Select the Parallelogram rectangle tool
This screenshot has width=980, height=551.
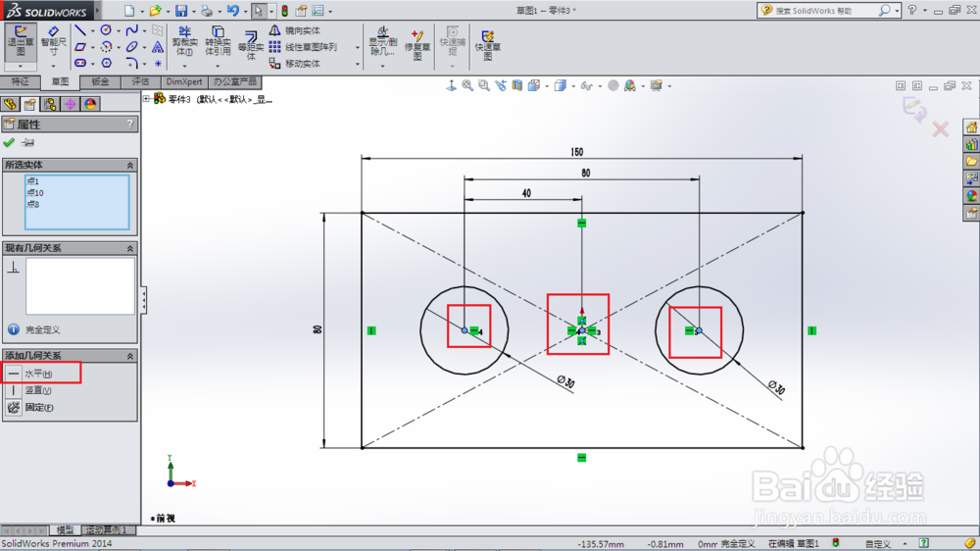[x=80, y=47]
